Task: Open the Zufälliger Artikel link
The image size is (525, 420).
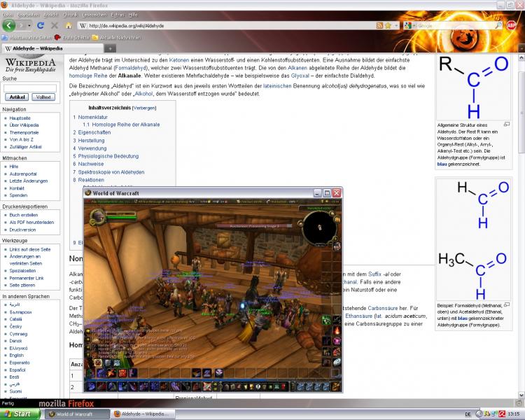Action: pyautogui.click(x=25, y=147)
